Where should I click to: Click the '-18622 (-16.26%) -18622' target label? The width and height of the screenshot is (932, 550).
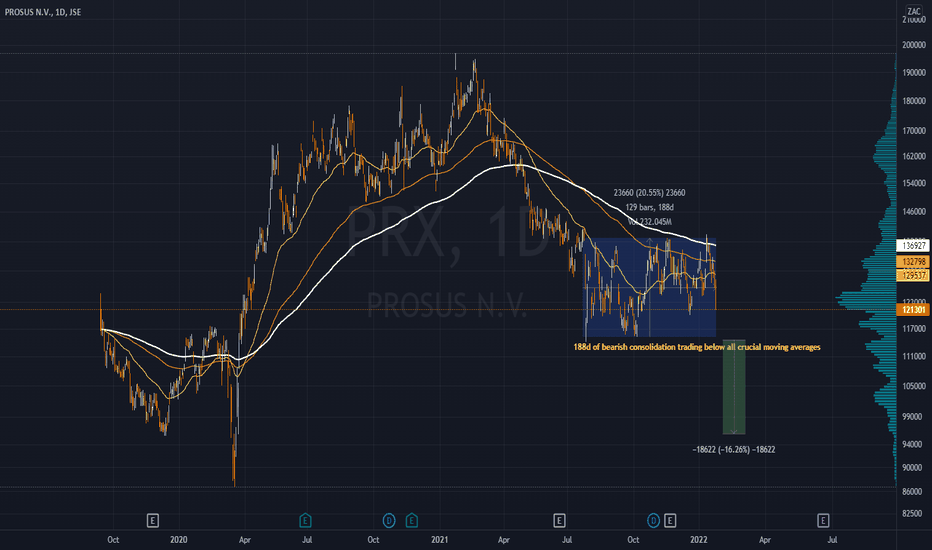(x=733, y=450)
